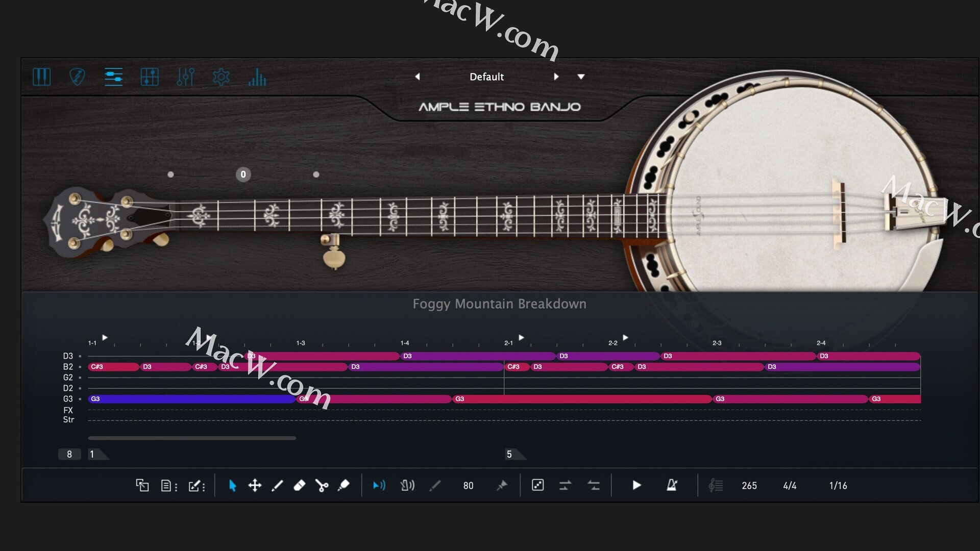Click the first swap arrows icon
The width and height of the screenshot is (980, 551).
(x=565, y=485)
